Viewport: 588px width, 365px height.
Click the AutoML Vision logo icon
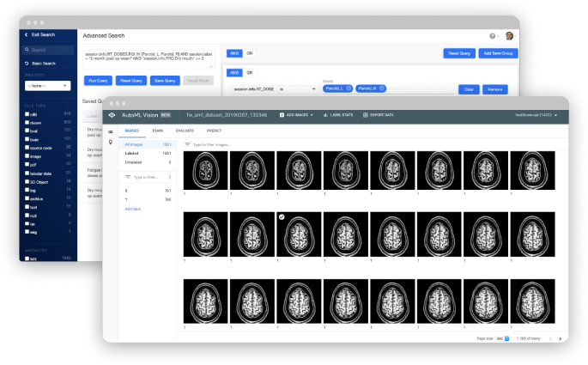[111, 114]
